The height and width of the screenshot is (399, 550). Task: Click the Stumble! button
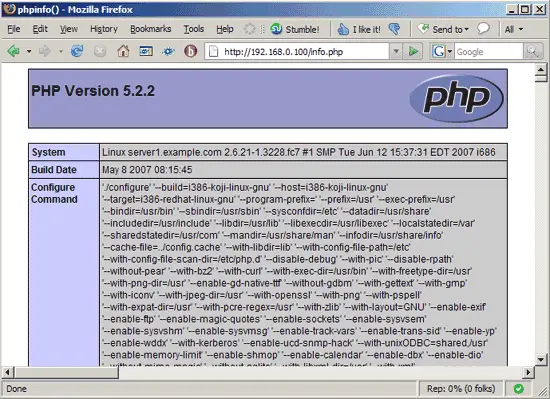point(295,29)
